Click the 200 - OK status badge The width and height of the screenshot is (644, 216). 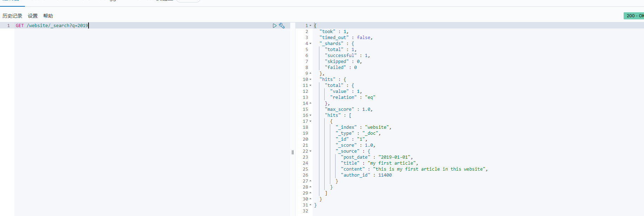(x=634, y=16)
